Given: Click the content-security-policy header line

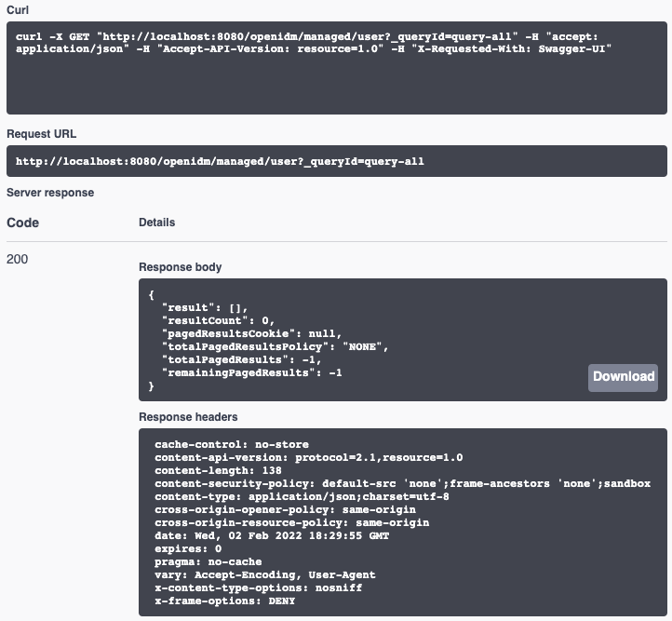Looking at the screenshot, I should (x=403, y=484).
